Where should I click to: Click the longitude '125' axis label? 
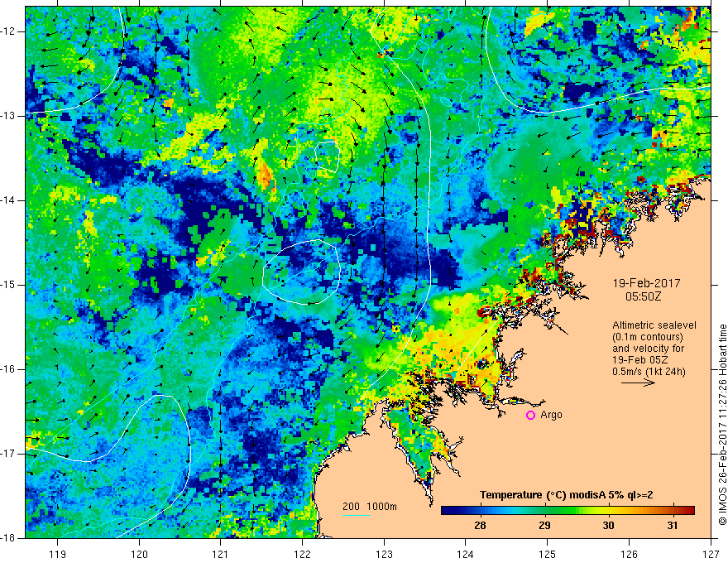pyautogui.click(x=548, y=554)
